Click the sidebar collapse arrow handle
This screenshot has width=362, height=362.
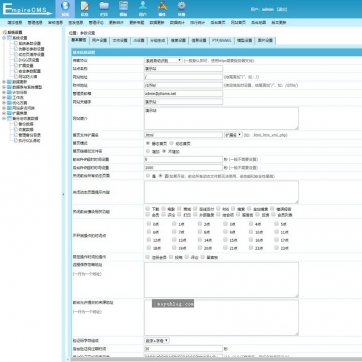point(63,194)
